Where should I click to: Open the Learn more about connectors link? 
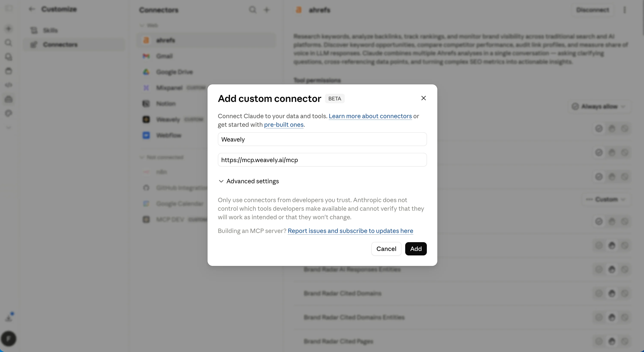pos(370,116)
